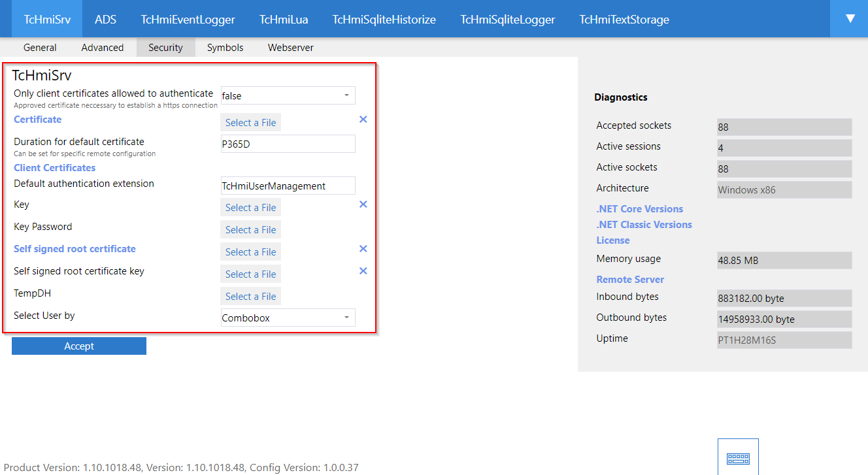Click the Self signed root certificate link

click(75, 249)
